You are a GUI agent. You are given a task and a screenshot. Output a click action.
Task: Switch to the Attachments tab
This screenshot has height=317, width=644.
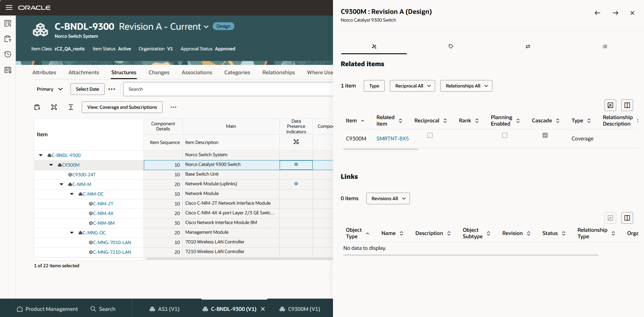pos(84,72)
